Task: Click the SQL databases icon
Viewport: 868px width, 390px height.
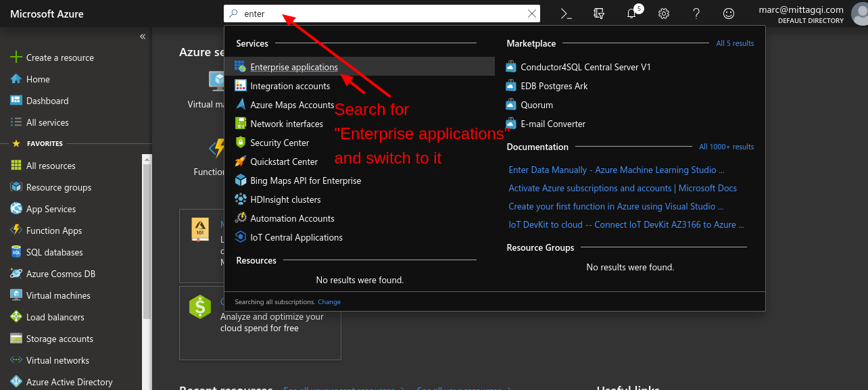Action: pos(16,252)
